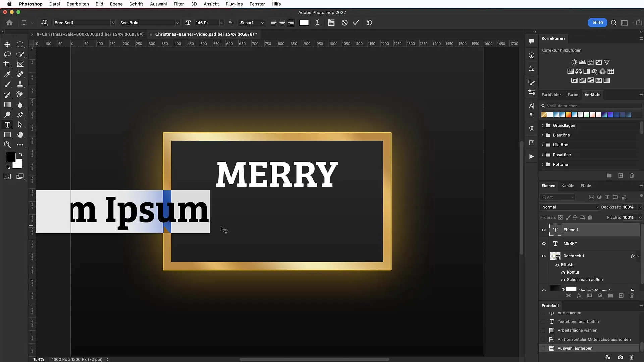Click the Teilen share button
Screen dimensions: 644x362
point(597,23)
